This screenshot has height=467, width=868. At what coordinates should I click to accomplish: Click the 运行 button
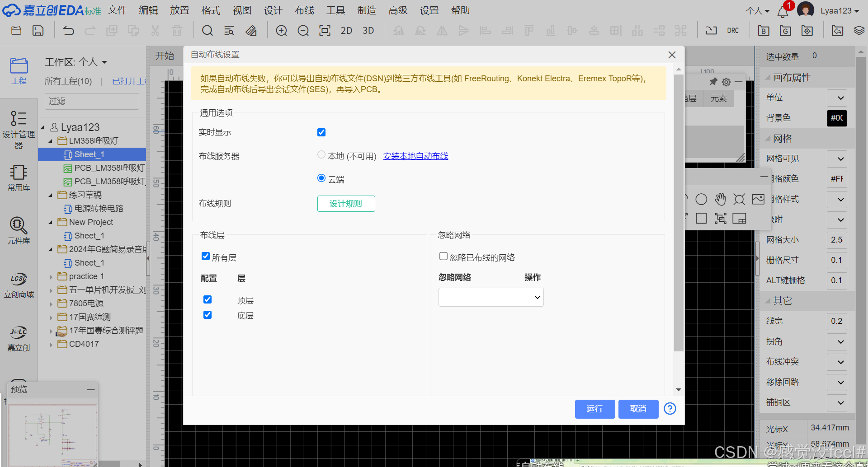click(595, 409)
